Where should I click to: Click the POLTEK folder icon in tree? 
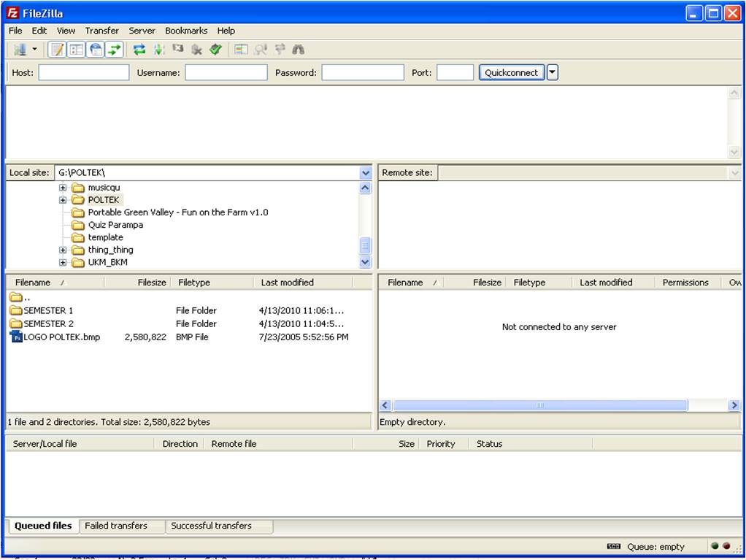(x=78, y=200)
